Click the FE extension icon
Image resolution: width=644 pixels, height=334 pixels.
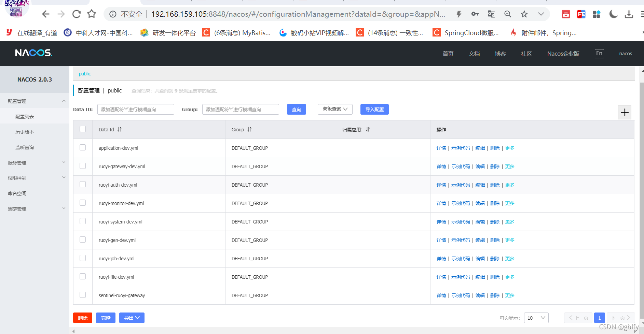click(x=581, y=14)
